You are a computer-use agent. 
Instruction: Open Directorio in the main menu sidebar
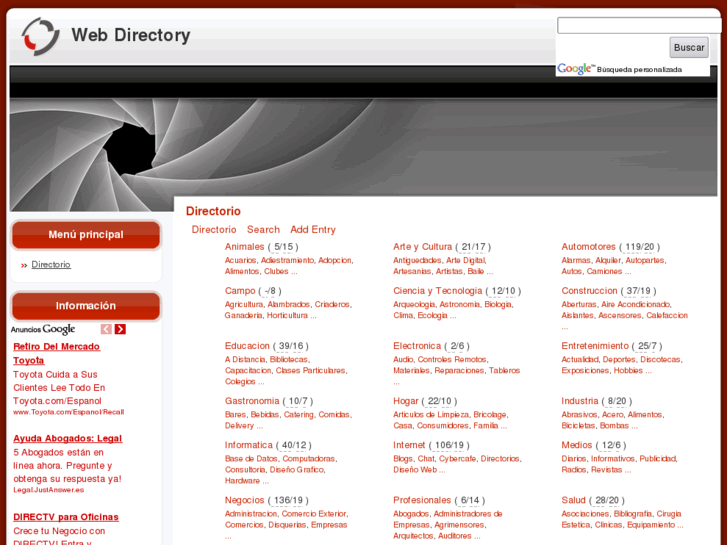[x=51, y=264]
